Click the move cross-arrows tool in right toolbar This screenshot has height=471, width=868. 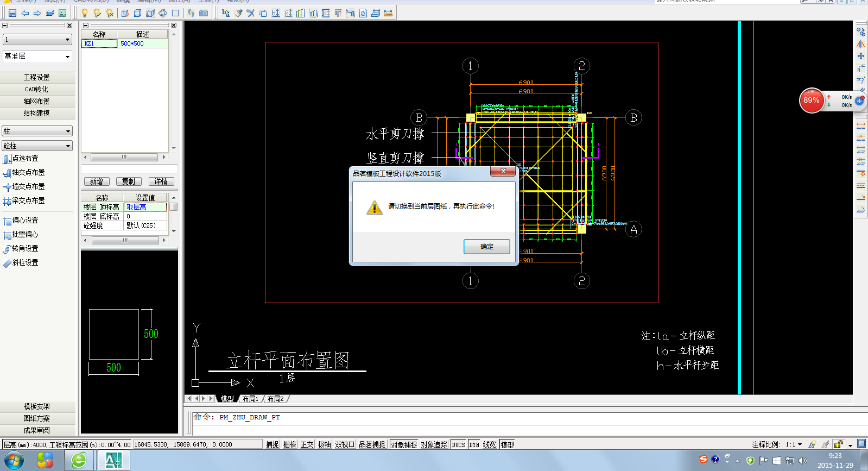click(x=861, y=56)
